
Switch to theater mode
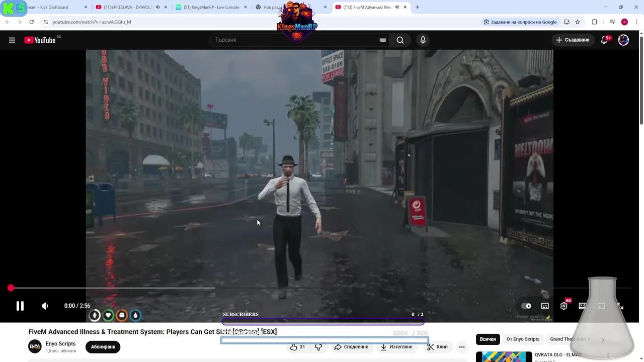(583, 306)
